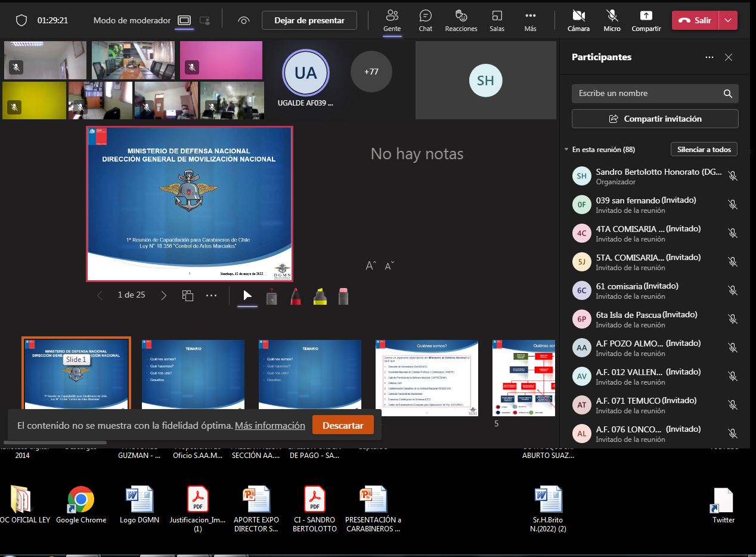Open the Salas breakout rooms

pos(497,20)
